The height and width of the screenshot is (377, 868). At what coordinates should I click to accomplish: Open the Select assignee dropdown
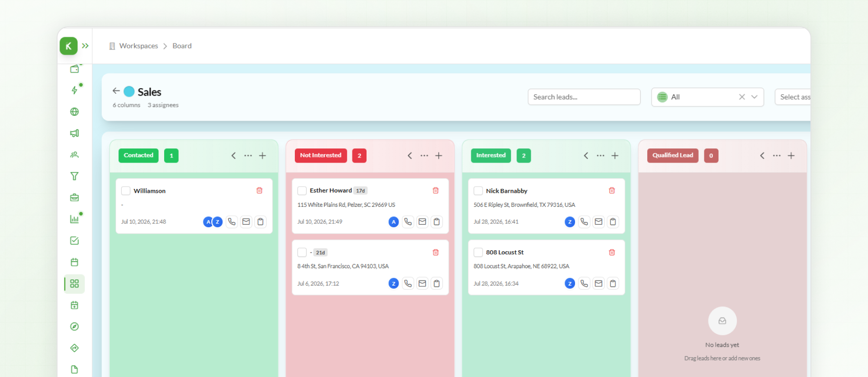[793, 97]
